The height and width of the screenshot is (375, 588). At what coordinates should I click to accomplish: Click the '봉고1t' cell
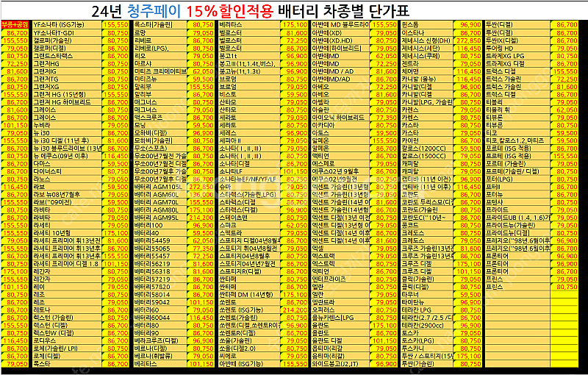[249, 56]
